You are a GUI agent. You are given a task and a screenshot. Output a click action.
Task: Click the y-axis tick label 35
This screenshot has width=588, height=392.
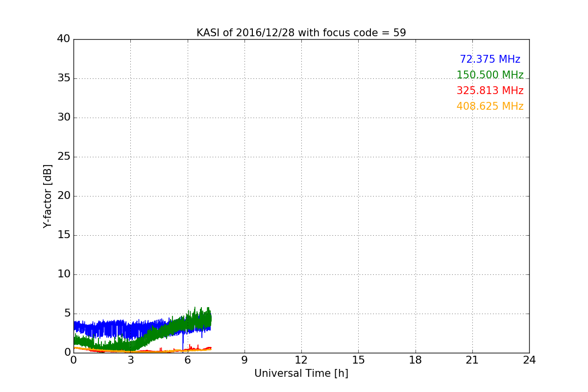click(x=64, y=78)
